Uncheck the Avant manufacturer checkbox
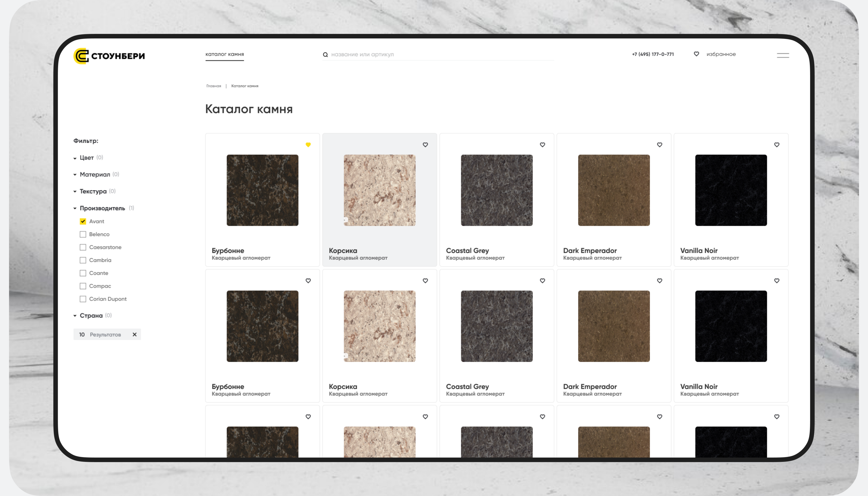Screen dimensions: 868x496 click(x=83, y=221)
